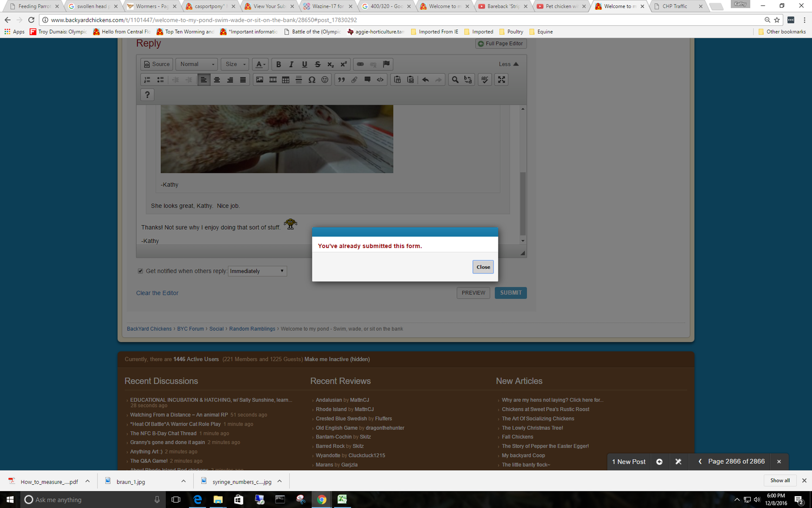The width and height of the screenshot is (812, 508).
Task: Open the find magnifier tool in editor
Action: (x=455, y=80)
